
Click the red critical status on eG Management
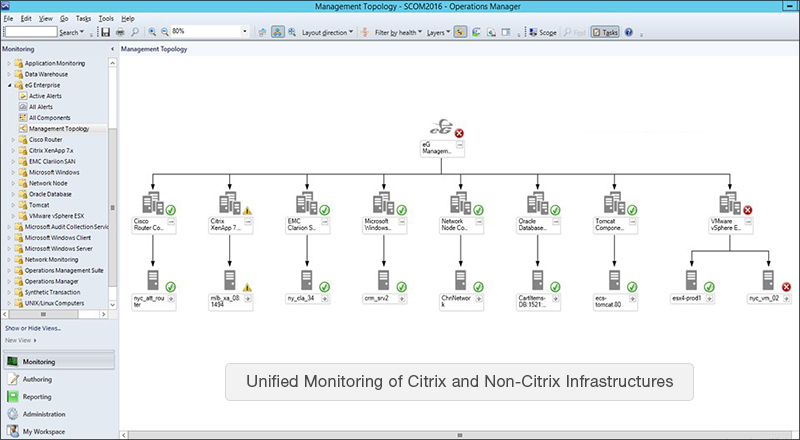(x=459, y=133)
